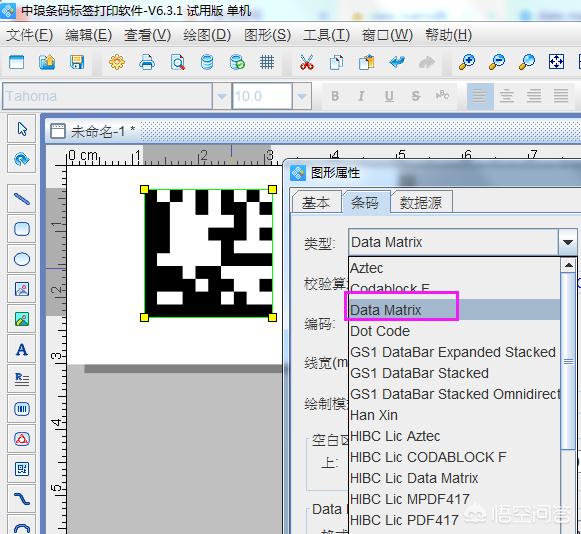Open file folder icon in toolbar
Viewport: 581px width, 534px height.
(47, 62)
